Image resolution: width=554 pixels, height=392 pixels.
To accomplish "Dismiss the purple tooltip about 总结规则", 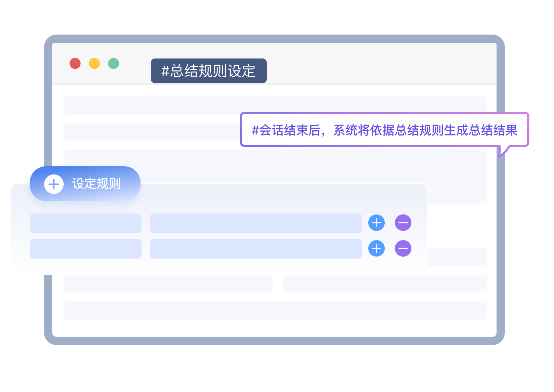I will click(x=385, y=130).
